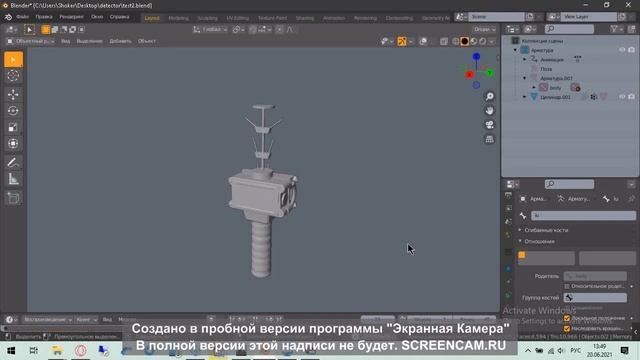Switch to Solid shading mode

(464, 41)
